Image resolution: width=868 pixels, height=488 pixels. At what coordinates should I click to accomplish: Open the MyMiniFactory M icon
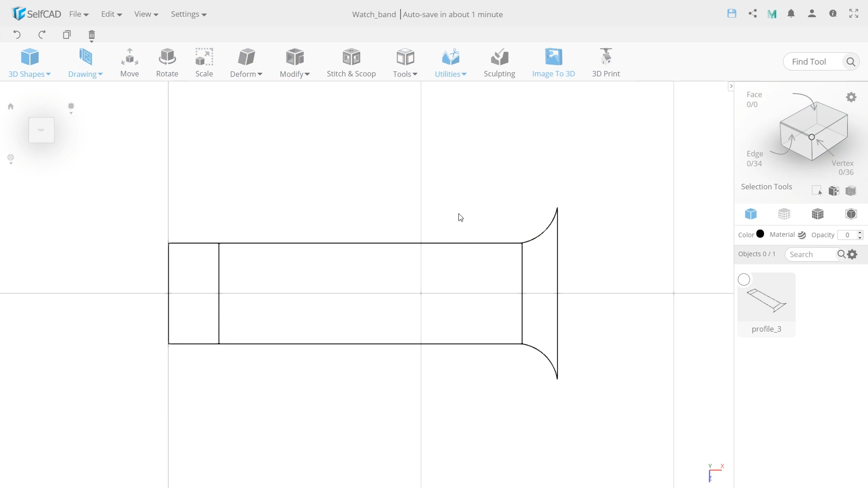pos(772,14)
